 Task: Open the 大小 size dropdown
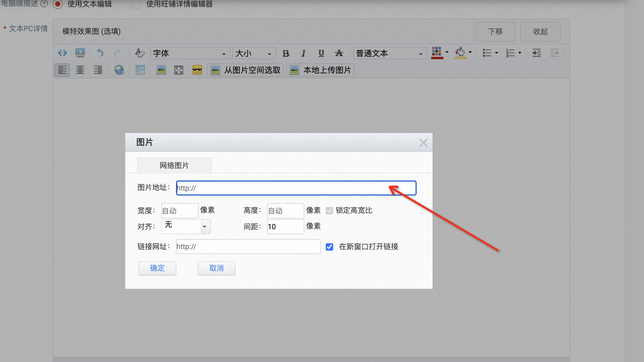coord(254,53)
